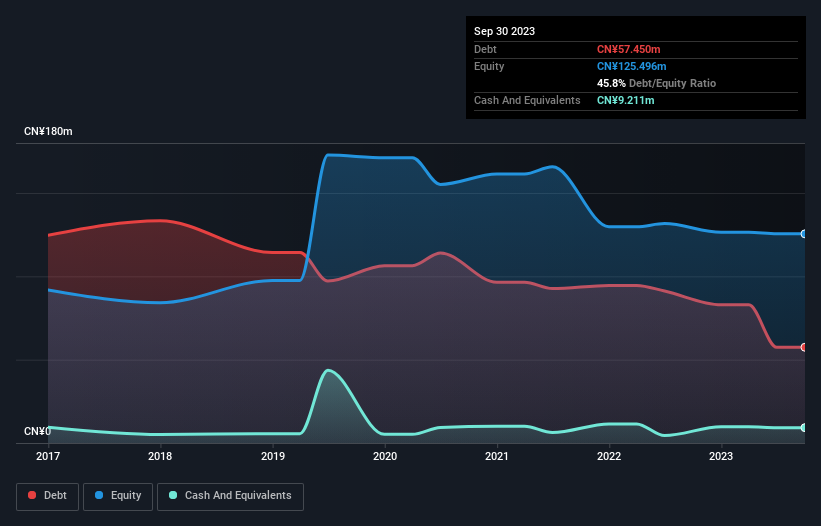
Task: Click the blue Equity legend dot
Action: point(99,495)
